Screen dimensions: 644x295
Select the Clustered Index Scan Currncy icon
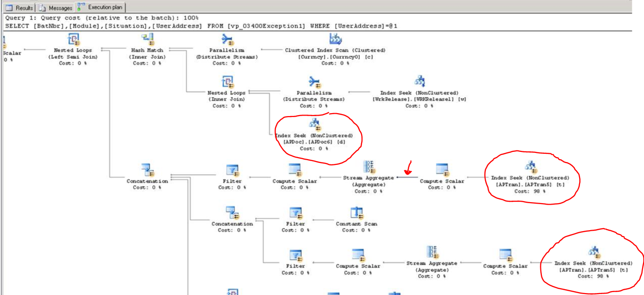[335, 39]
